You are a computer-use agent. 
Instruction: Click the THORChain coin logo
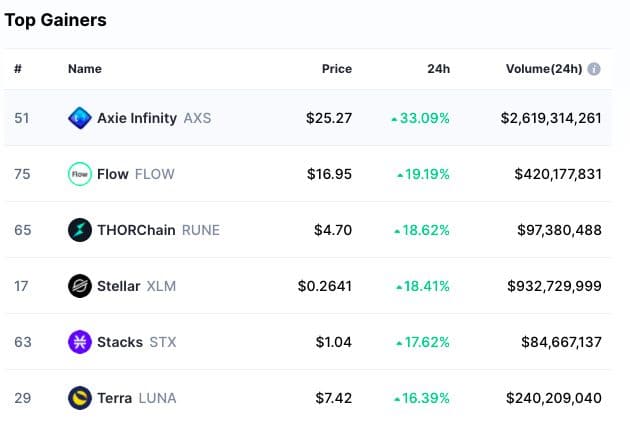[80, 230]
